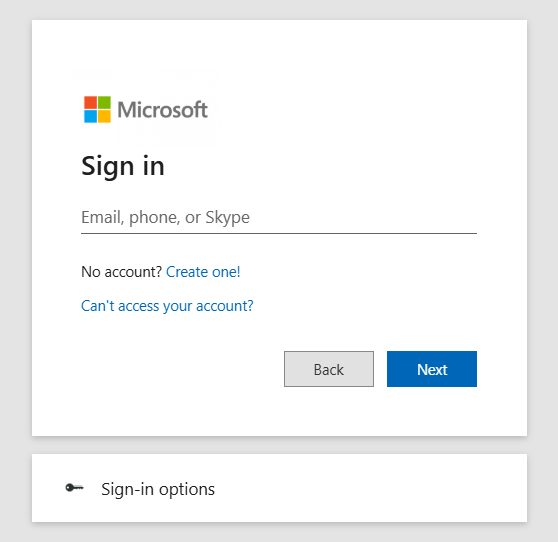
Task: Open Can't access your account? link
Action: (x=167, y=306)
